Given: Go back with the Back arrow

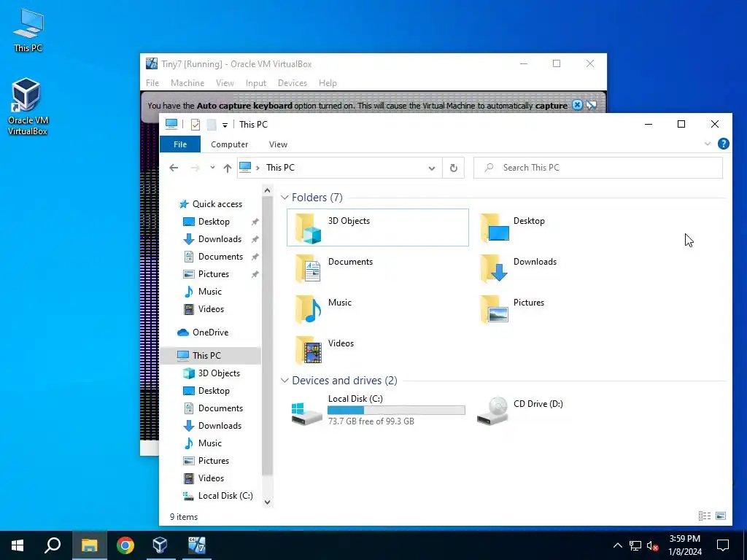Looking at the screenshot, I should [174, 168].
